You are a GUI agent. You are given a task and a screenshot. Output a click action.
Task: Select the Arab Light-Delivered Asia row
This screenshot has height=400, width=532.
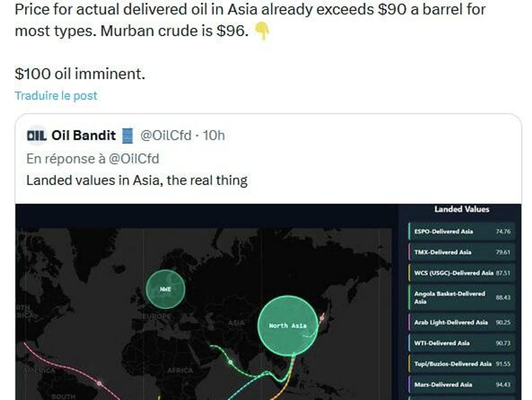[462, 322]
